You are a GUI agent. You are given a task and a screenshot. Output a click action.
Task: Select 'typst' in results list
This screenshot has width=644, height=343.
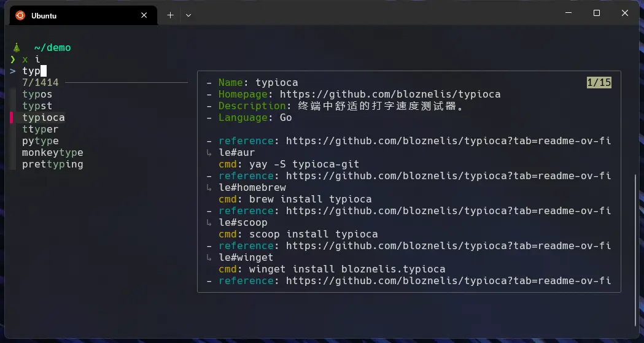(37, 106)
